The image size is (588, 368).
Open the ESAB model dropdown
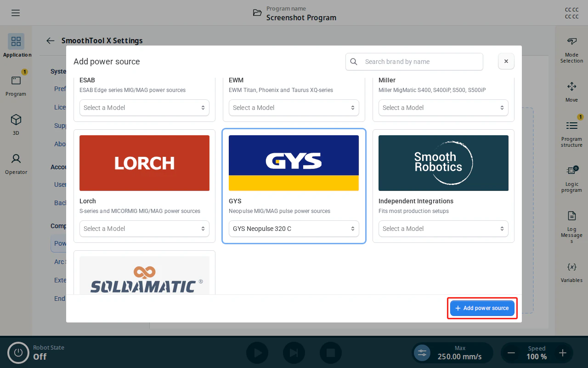[144, 108]
